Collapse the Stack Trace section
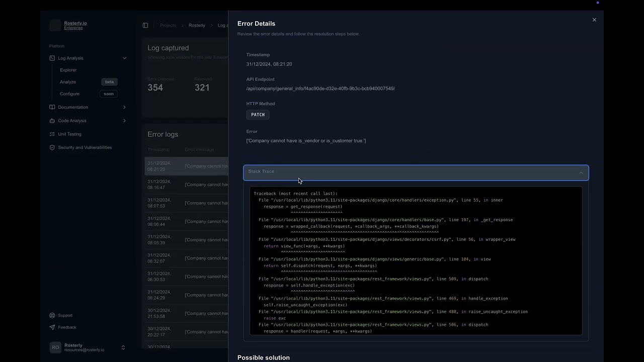Image resolution: width=644 pixels, height=362 pixels. tap(581, 172)
